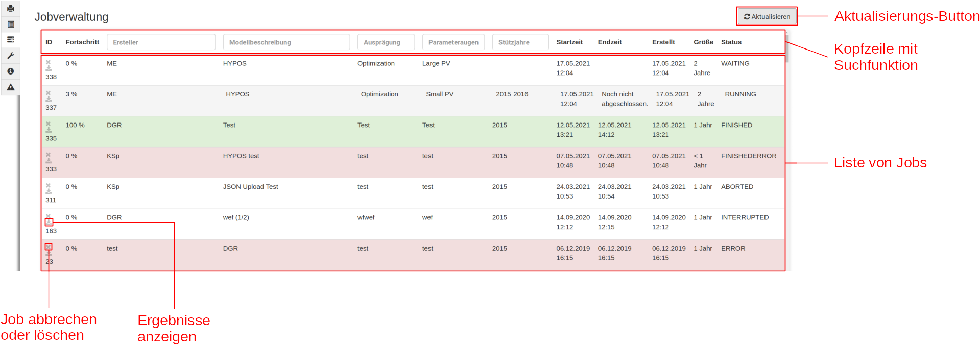Open the warning triangle icon in the sidebar
This screenshot has width=980, height=344.
tap(10, 87)
